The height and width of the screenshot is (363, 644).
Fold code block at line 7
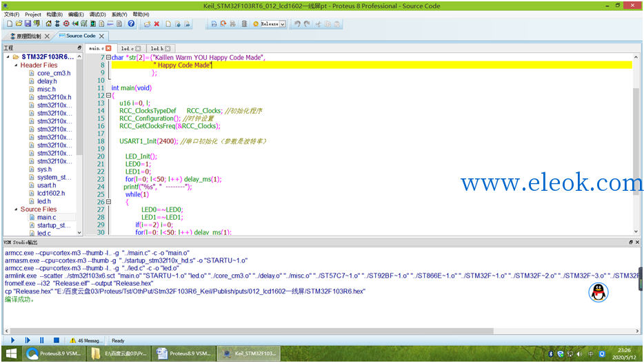tap(108, 57)
